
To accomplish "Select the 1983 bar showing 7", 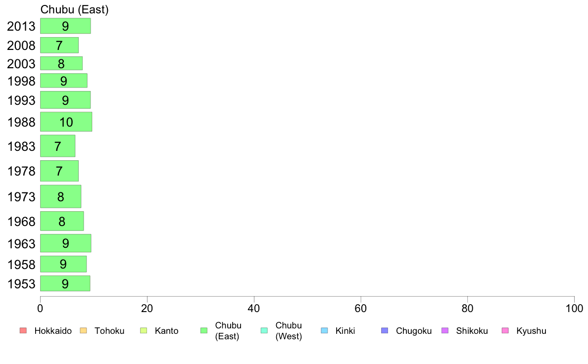I will (58, 146).
